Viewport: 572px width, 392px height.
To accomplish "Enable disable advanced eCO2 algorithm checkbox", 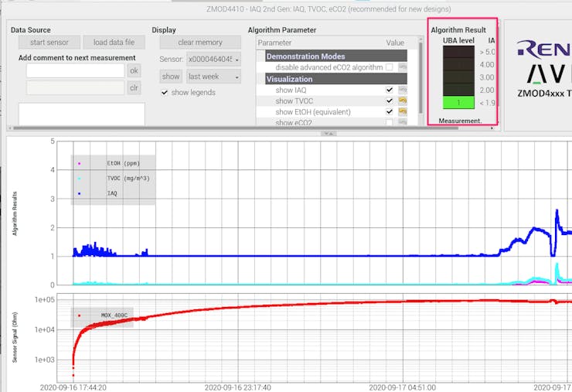I will click(x=390, y=67).
